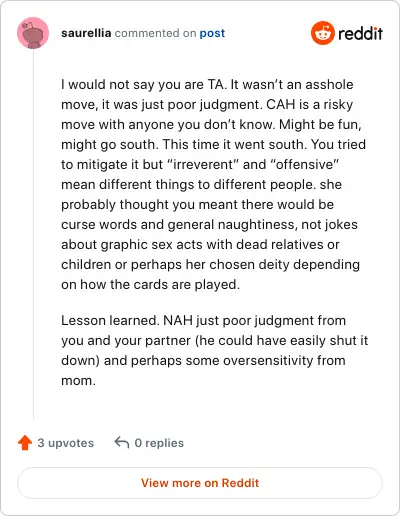
Task: Select the "commented on" header text
Action: point(155,33)
